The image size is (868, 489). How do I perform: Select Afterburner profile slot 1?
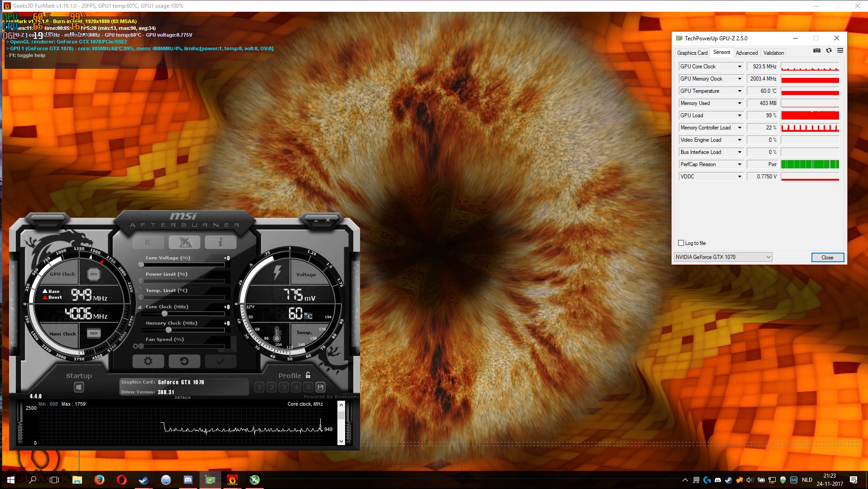click(x=259, y=387)
